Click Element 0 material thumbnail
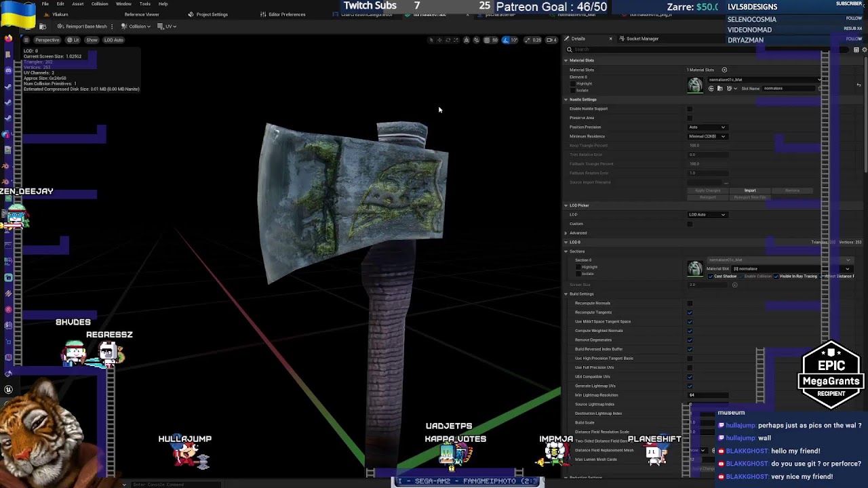This screenshot has width=868, height=488. click(695, 85)
